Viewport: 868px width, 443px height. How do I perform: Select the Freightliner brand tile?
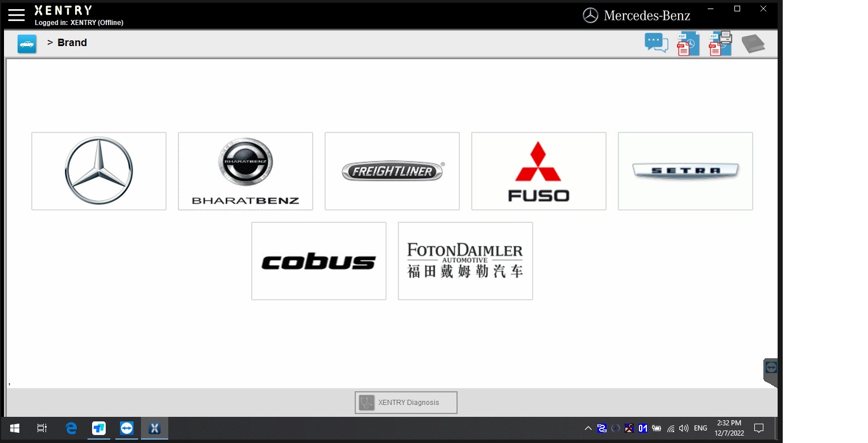coord(392,171)
